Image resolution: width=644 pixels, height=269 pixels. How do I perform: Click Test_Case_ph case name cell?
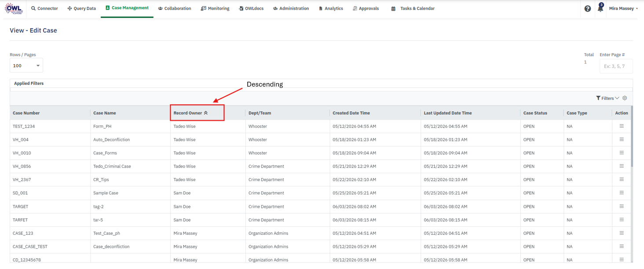(x=106, y=233)
